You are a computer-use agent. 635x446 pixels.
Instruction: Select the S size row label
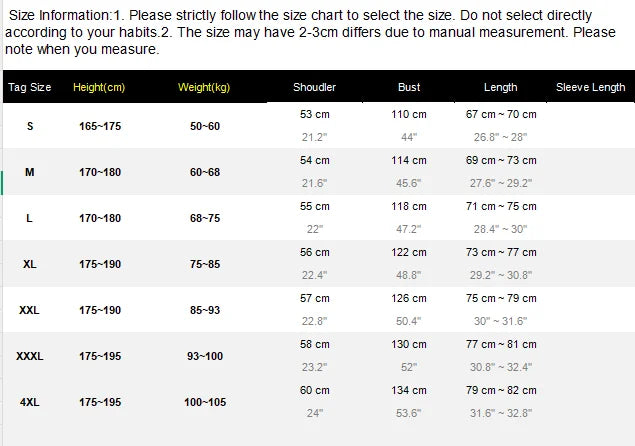pyautogui.click(x=30, y=126)
